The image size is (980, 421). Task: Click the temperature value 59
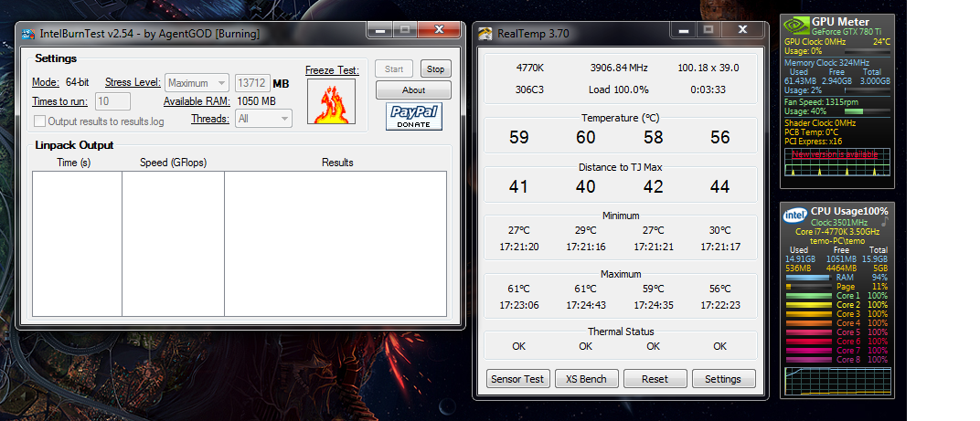pyautogui.click(x=518, y=137)
